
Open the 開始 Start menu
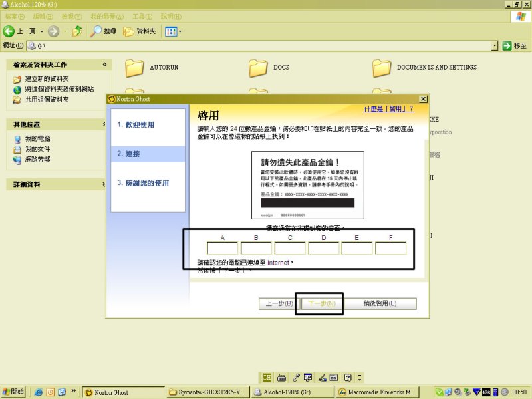[13, 392]
